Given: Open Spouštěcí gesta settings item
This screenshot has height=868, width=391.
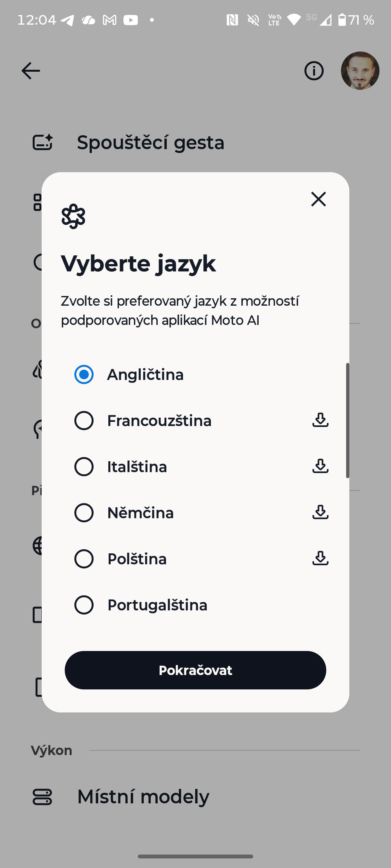Looking at the screenshot, I should pos(150,142).
